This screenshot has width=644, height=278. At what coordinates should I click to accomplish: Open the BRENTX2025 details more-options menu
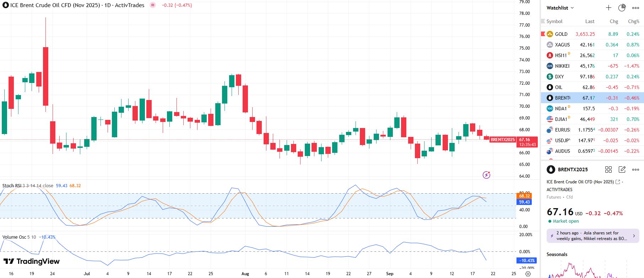[635, 169]
